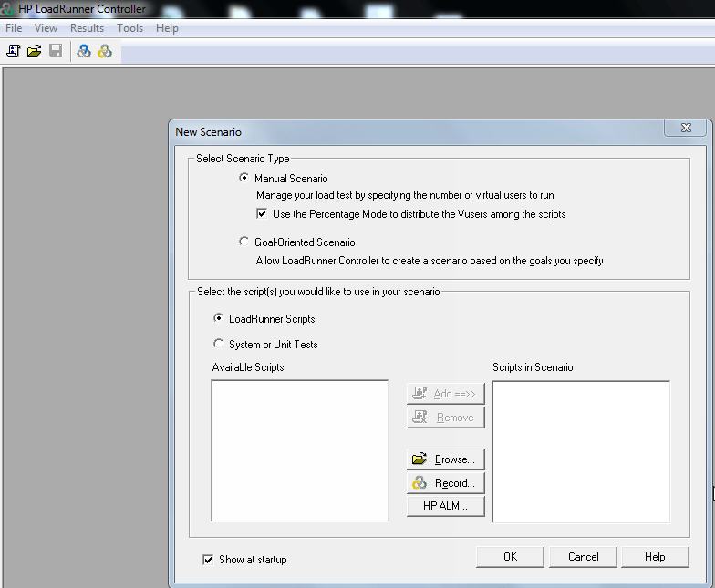The height and width of the screenshot is (588, 715).
Task: Click the New Scenario dialog title
Action: 208,132
